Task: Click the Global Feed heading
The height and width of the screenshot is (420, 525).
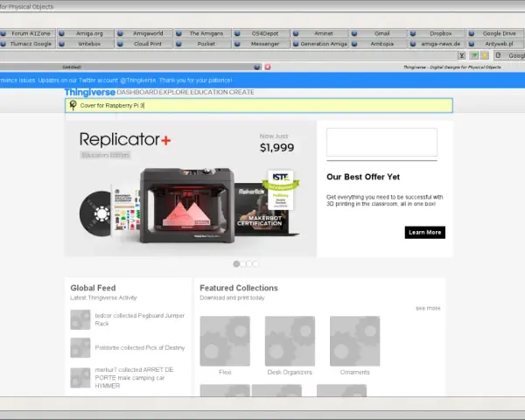Action: [x=93, y=288]
